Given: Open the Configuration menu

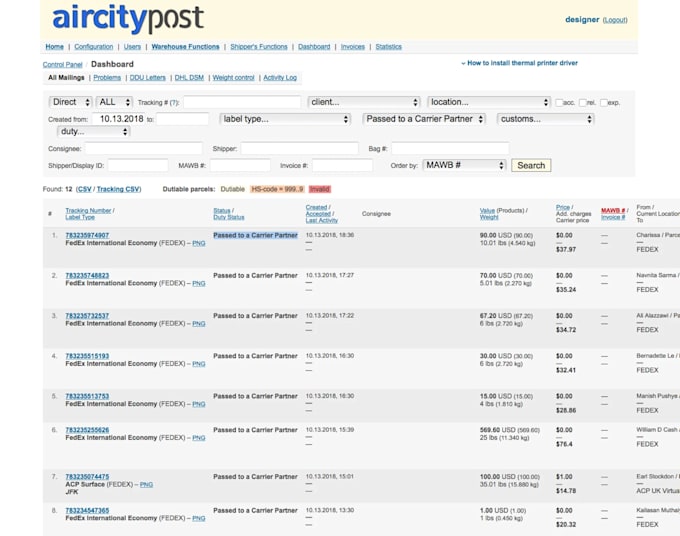Looking at the screenshot, I should click(94, 47).
